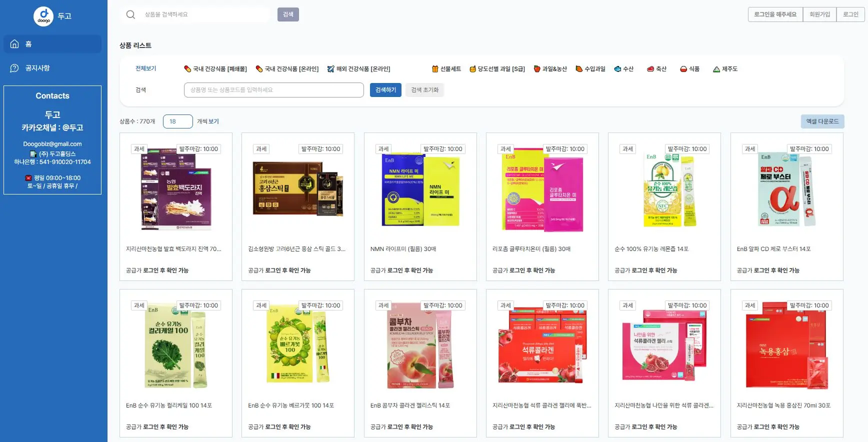Click the 검색 초기화 button
This screenshot has height=442, width=868.
[425, 90]
